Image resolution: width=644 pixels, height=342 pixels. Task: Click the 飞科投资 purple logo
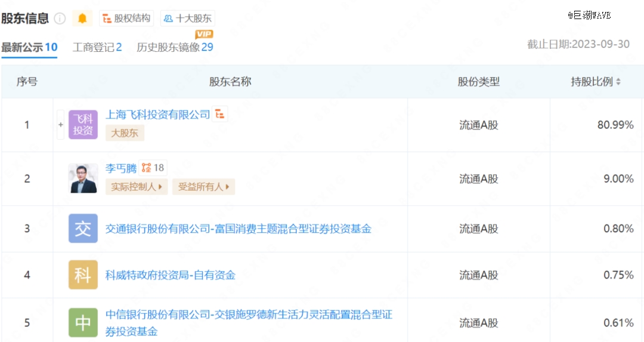click(x=83, y=125)
